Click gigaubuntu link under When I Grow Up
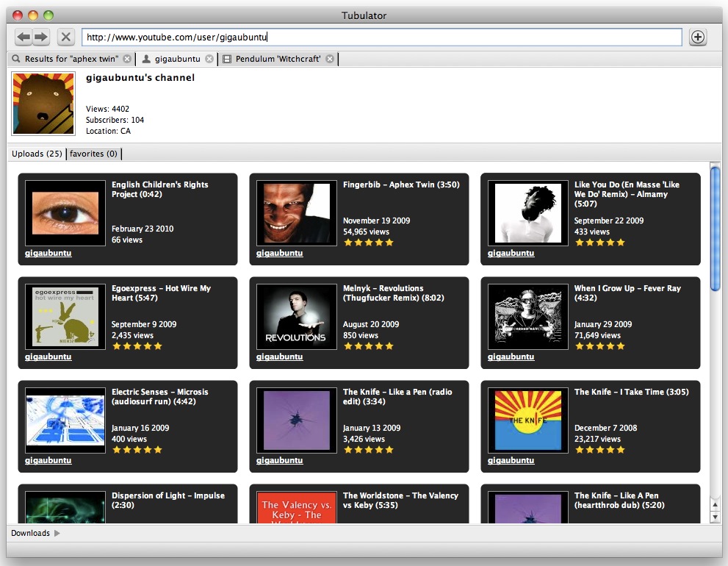This screenshot has width=728, height=566. tap(511, 357)
